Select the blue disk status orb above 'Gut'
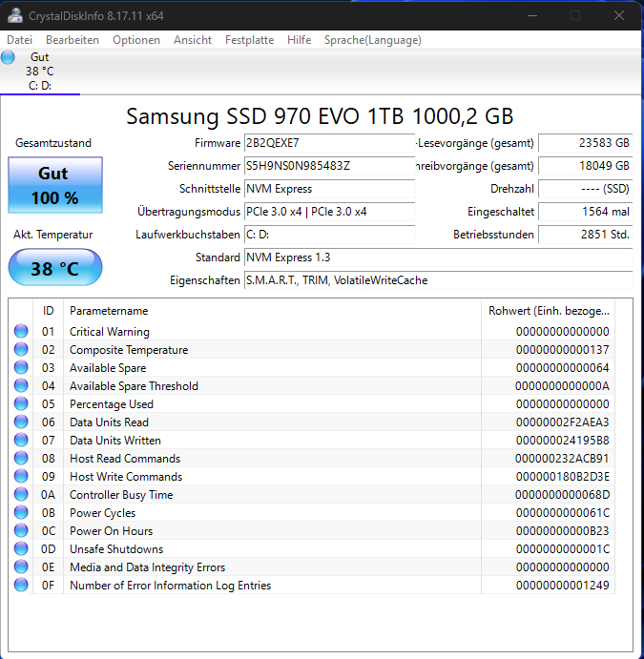This screenshot has width=644, height=659. [x=8, y=57]
